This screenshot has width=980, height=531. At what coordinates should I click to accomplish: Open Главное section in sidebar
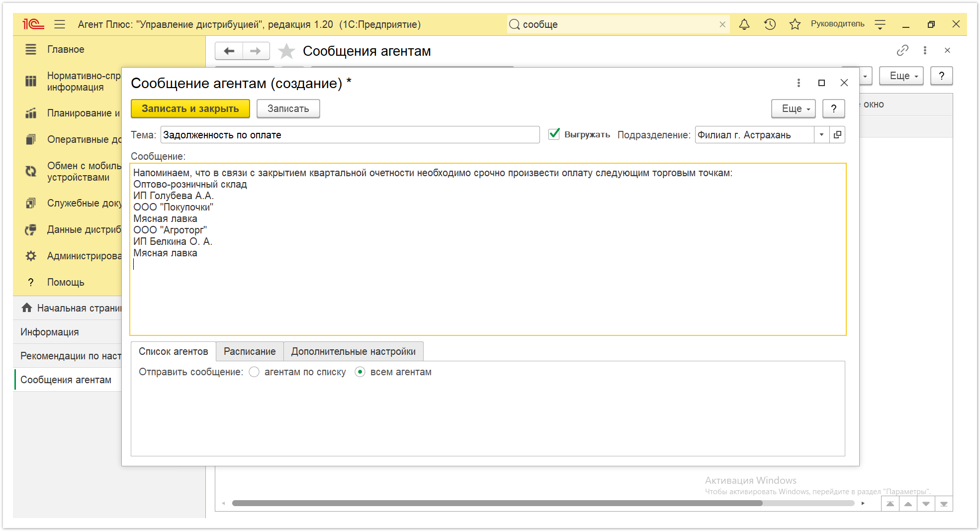click(66, 49)
